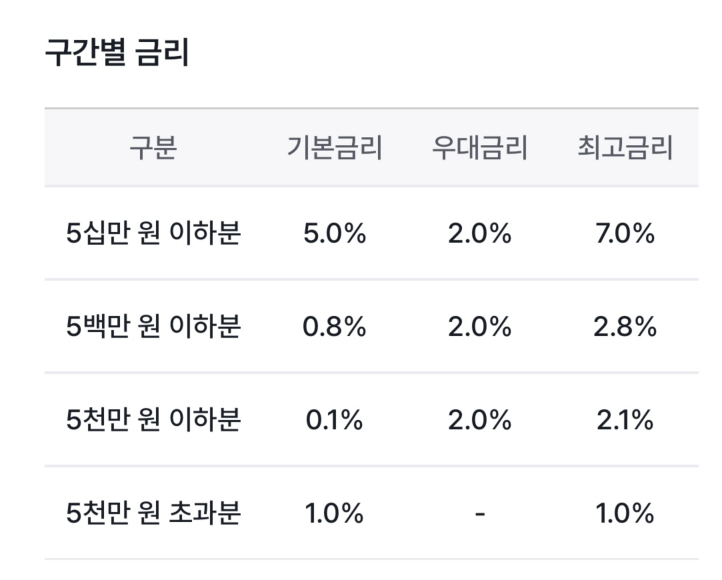Select the 구분 column header
Image resolution: width=722 pixels, height=580 pixels.
(x=153, y=149)
